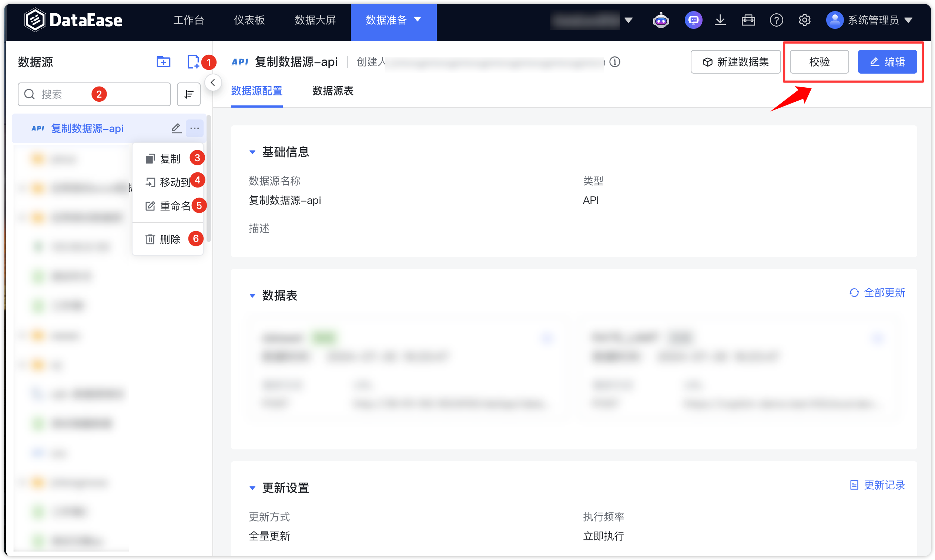
Task: Click inside the sidebar search field
Action: coord(94,94)
